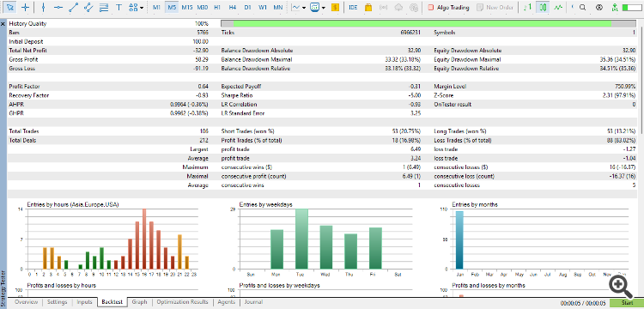
Task: Click the Total Net Profit value -32.90
Action: click(201, 51)
